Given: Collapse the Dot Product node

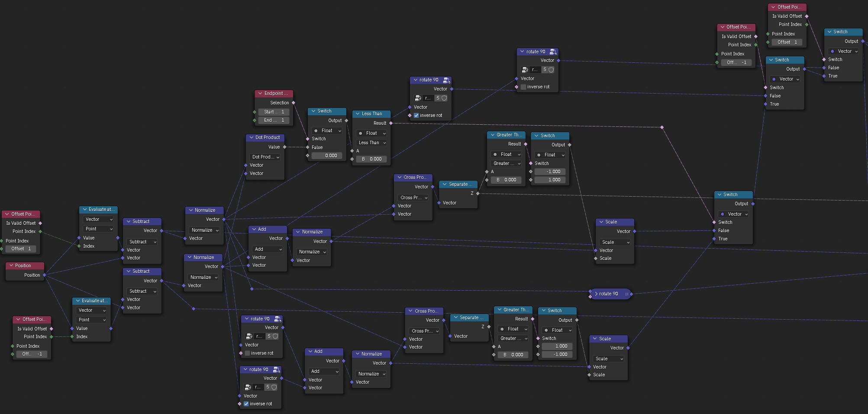Looking at the screenshot, I should (x=251, y=138).
